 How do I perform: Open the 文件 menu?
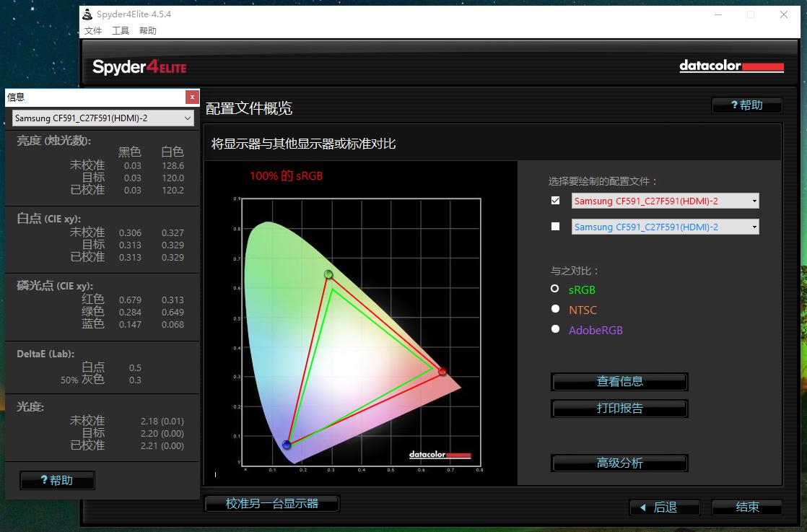coord(92,30)
